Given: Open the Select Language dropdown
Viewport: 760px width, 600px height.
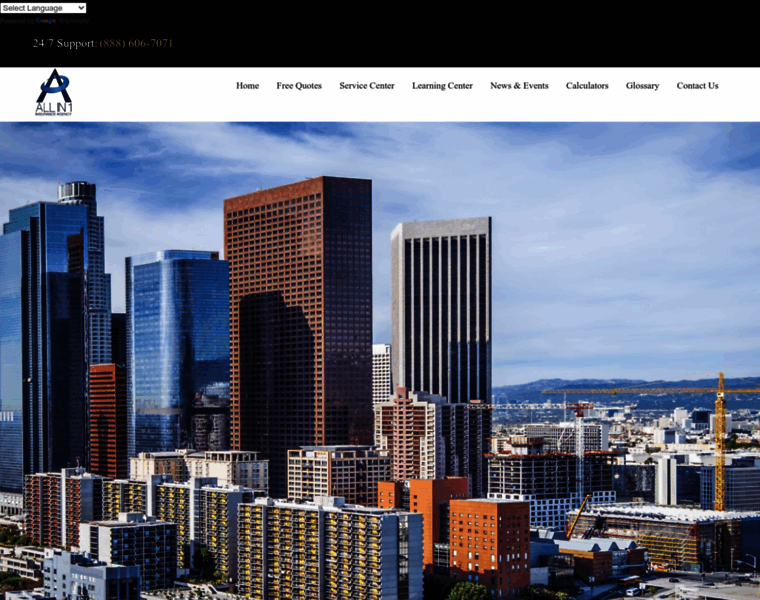Looking at the screenshot, I should pos(43,8).
